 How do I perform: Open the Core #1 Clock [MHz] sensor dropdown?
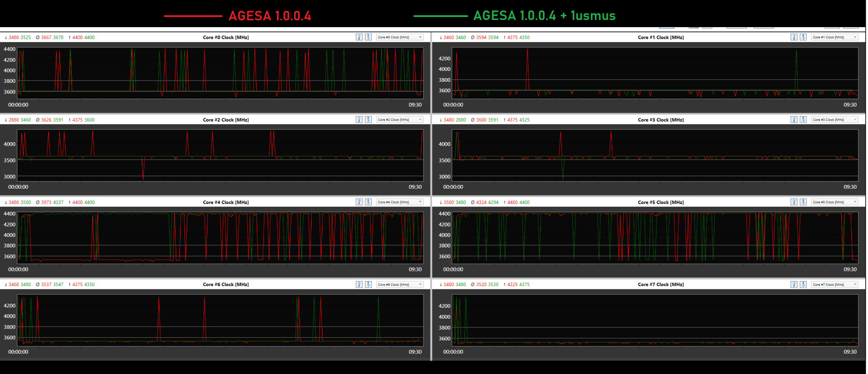pos(834,37)
